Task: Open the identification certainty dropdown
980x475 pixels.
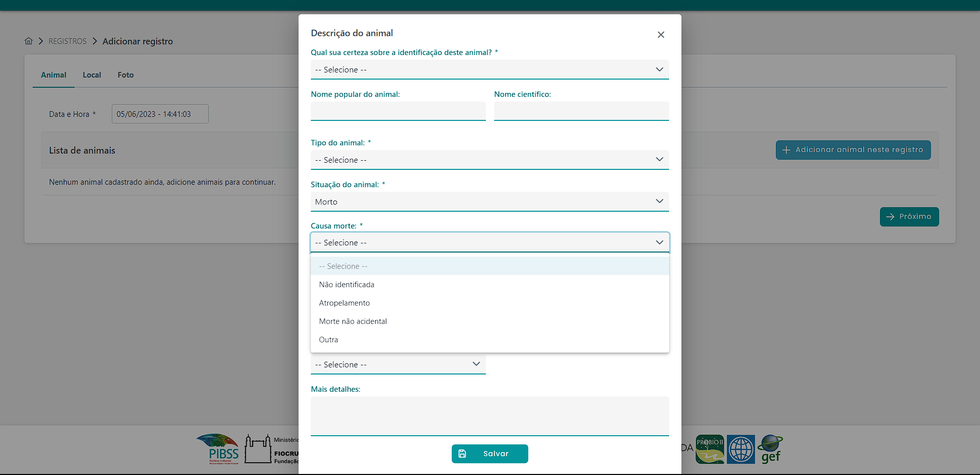Action: click(x=490, y=69)
